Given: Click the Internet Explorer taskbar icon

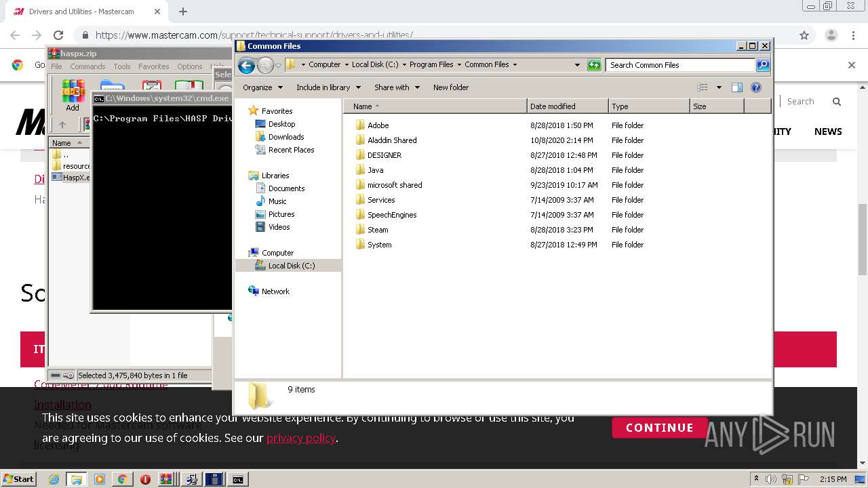Looking at the screenshot, I should tap(54, 479).
